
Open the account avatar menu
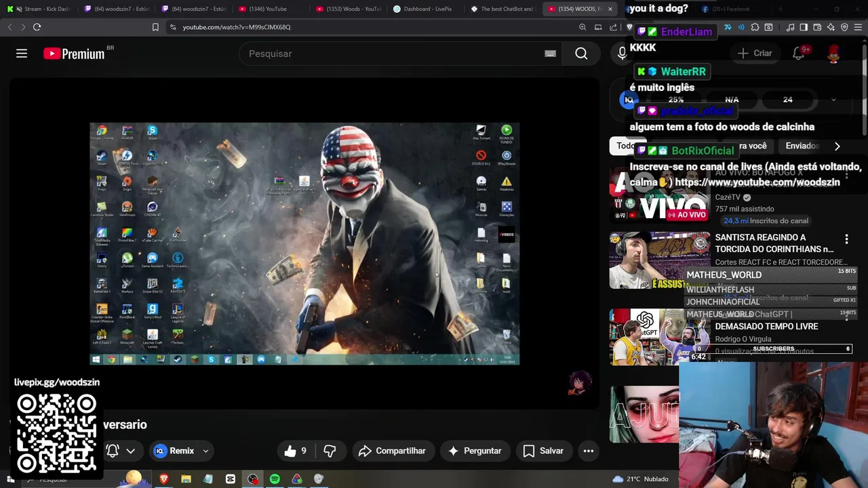pos(834,54)
